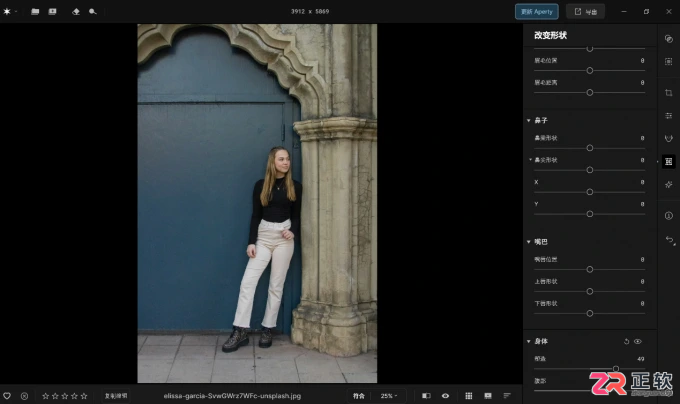Collapse the 鼻子 nose section
Screen dimensions: 680x404
(528, 121)
